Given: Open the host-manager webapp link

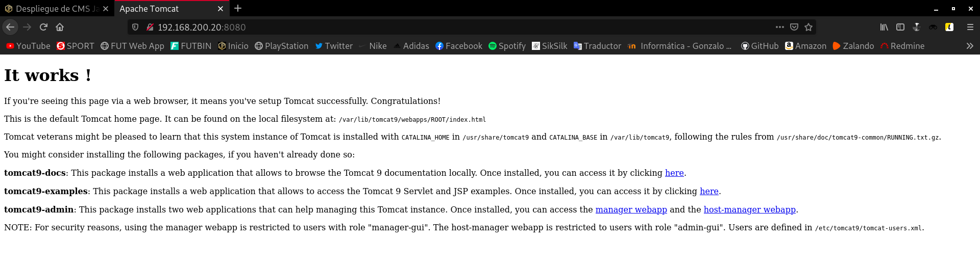Looking at the screenshot, I should click(x=750, y=209).
